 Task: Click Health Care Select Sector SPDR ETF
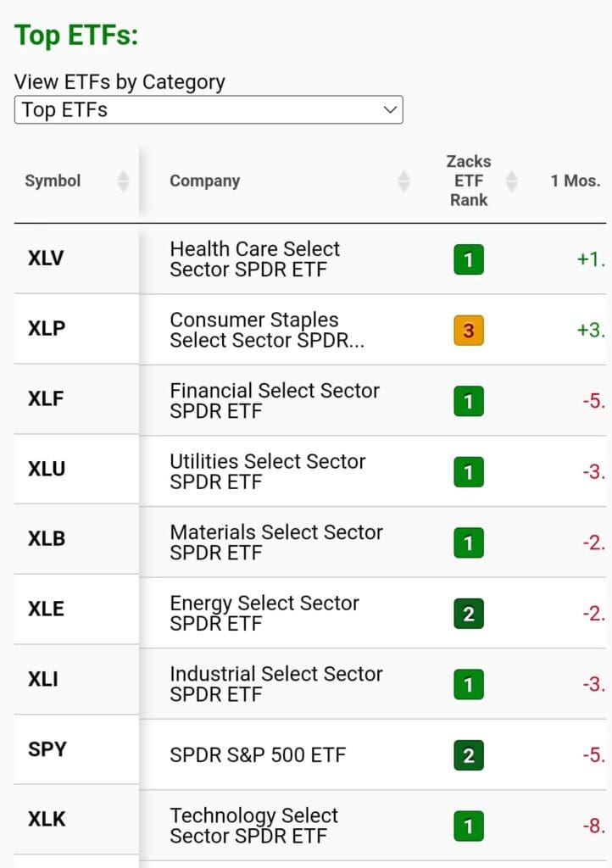(254, 258)
